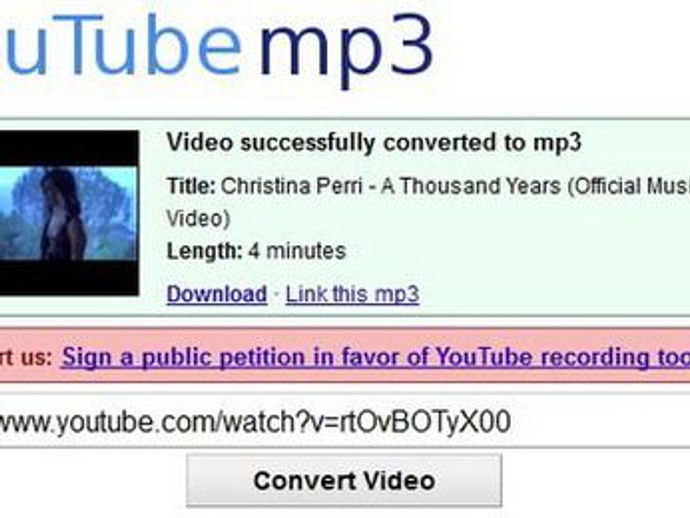This screenshot has width=690, height=518.
Task: Click the wrapped 'Video)' title text
Action: 198,219
